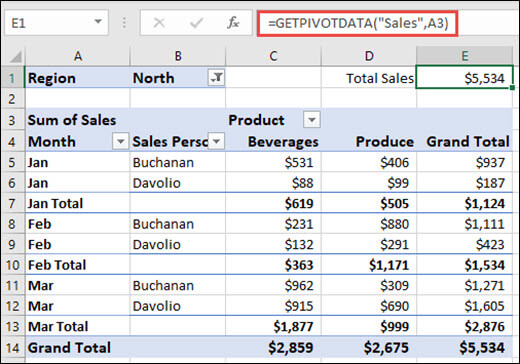Select the $1,271 total cell

(x=464, y=285)
